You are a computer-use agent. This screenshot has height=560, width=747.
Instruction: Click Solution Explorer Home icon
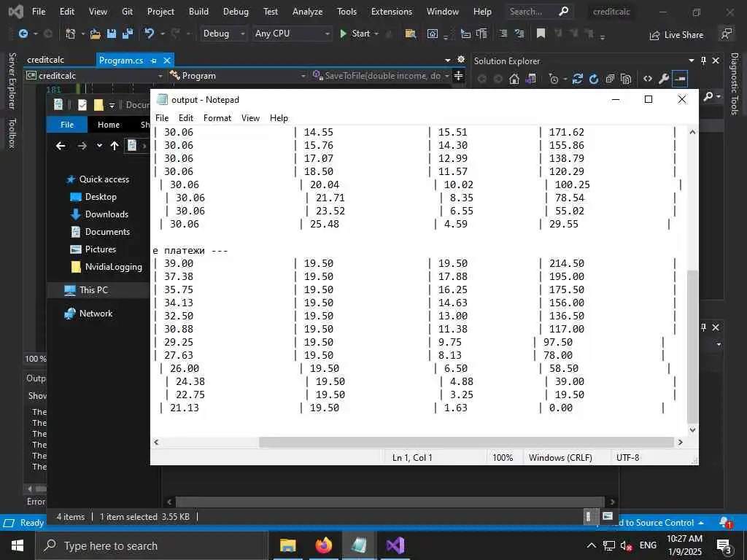514,79
